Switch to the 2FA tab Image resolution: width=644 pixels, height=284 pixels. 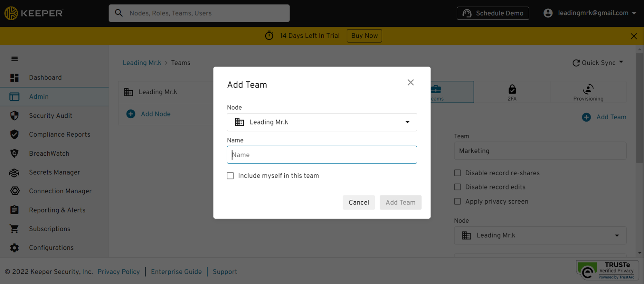pos(512,92)
